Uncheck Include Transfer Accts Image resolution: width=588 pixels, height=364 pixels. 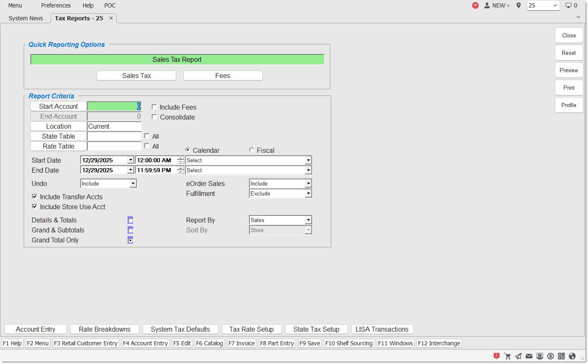click(x=34, y=197)
